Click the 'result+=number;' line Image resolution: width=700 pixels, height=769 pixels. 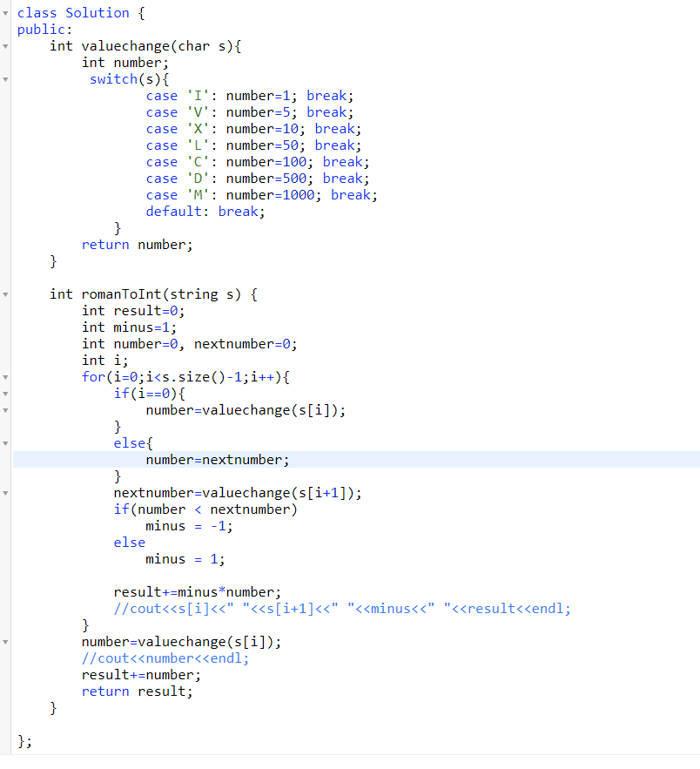(141, 675)
